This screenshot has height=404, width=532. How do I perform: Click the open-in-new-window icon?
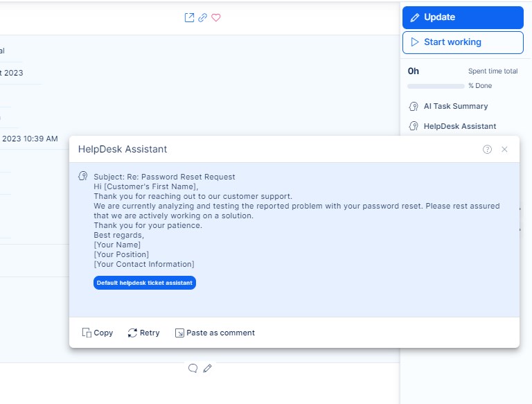click(x=189, y=18)
